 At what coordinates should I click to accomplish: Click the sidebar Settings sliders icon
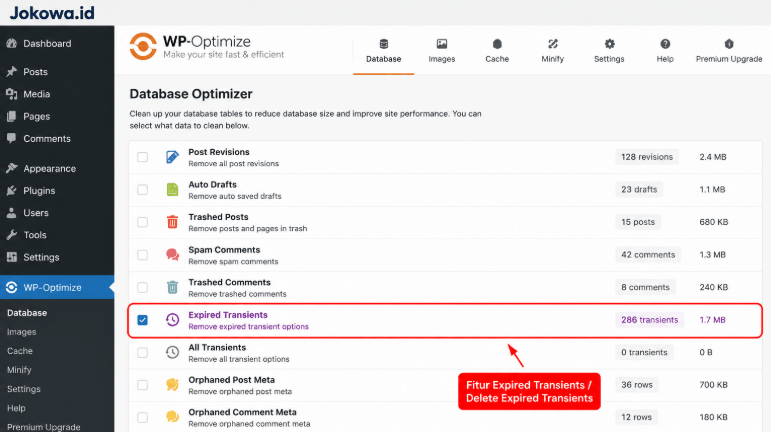[12, 257]
